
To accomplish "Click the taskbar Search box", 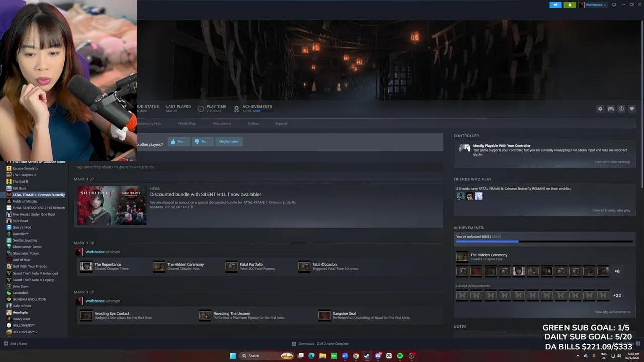I will [267, 356].
